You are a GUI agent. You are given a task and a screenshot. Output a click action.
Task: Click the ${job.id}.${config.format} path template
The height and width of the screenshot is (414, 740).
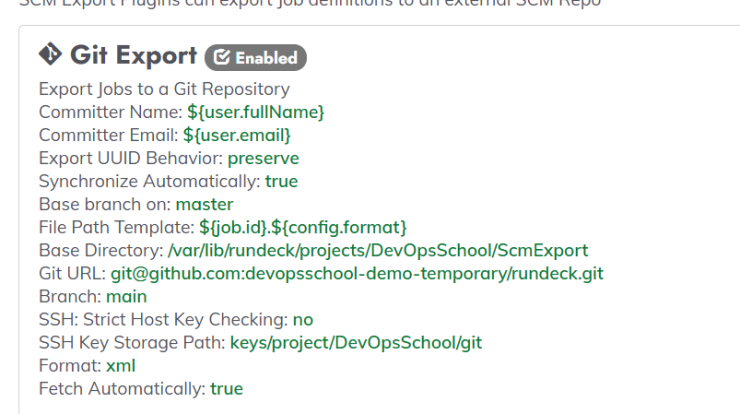pos(303,228)
